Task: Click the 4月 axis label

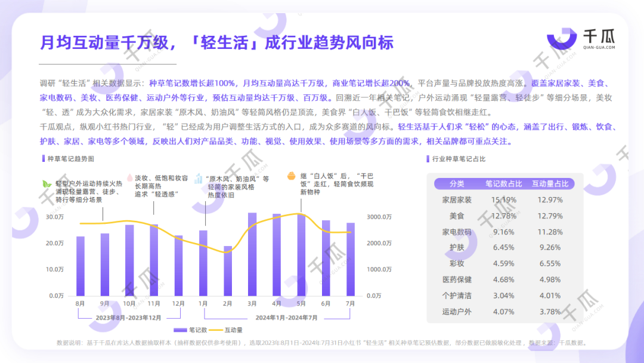Action: [277, 303]
